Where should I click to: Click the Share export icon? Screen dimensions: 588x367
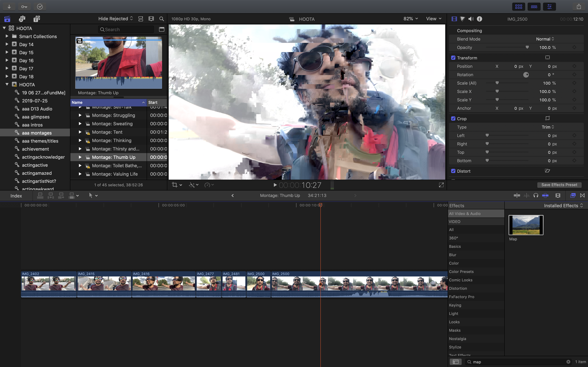(579, 7)
